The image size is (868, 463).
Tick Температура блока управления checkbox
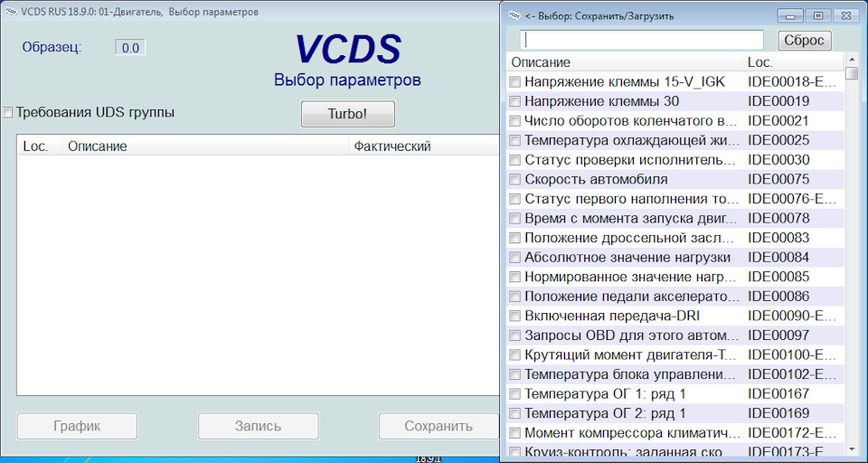pos(514,374)
